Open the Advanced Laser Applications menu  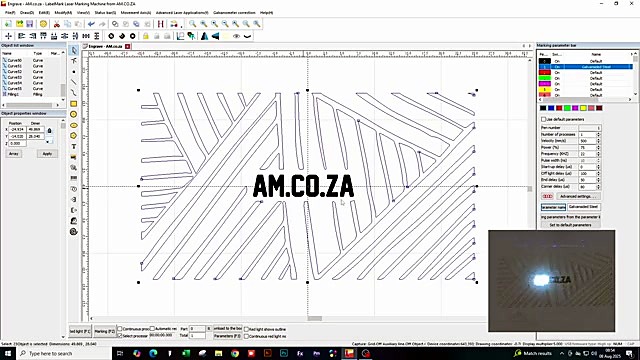(x=182, y=13)
